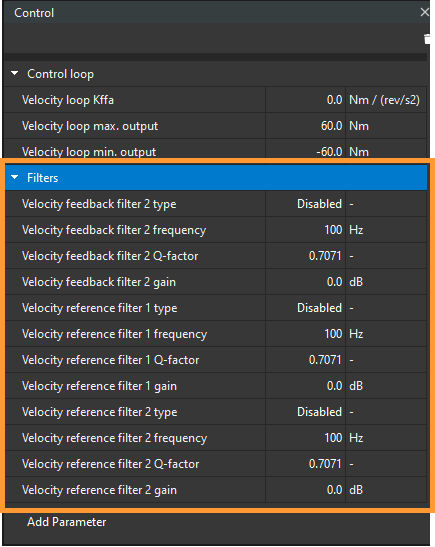
Task: Open Velocity feedback filter 2 type value
Action: click(305, 204)
